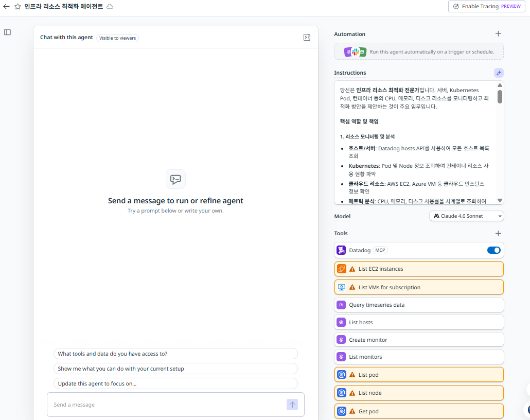Open the Query timeseries data tool
The image size is (530, 420).
[x=419, y=305]
